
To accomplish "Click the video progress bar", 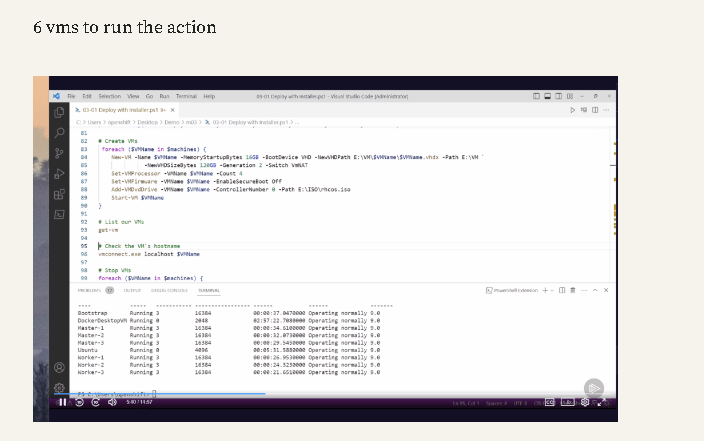I will coord(333,394).
